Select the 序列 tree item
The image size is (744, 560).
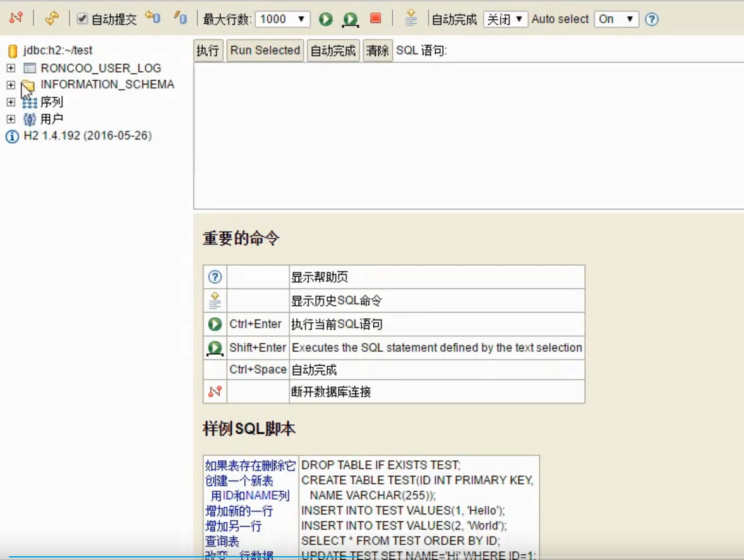coord(52,102)
